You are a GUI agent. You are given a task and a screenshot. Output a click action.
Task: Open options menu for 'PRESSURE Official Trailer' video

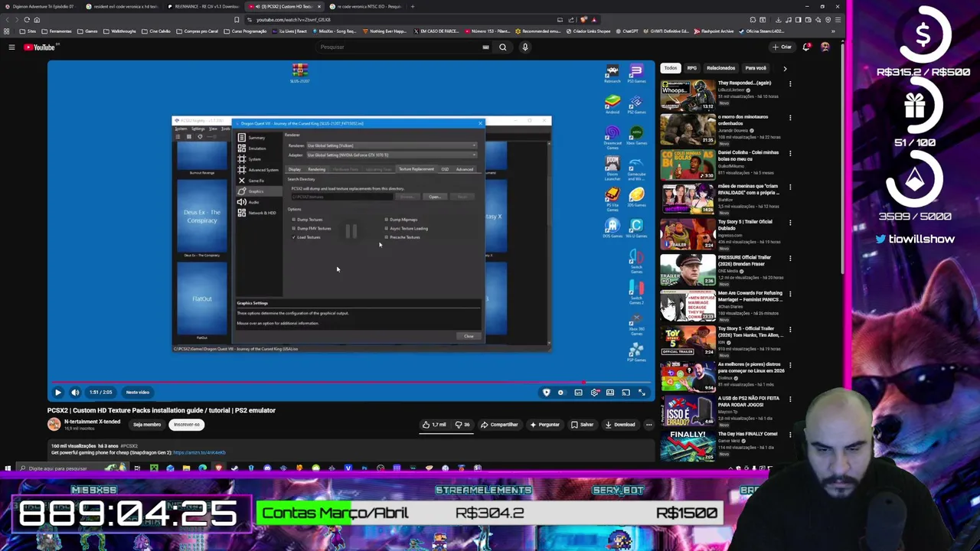(790, 259)
